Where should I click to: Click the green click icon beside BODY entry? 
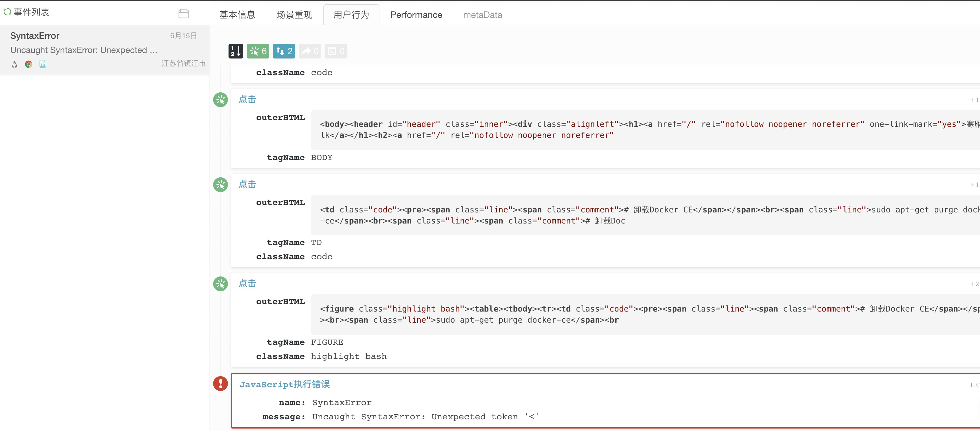coord(220,100)
